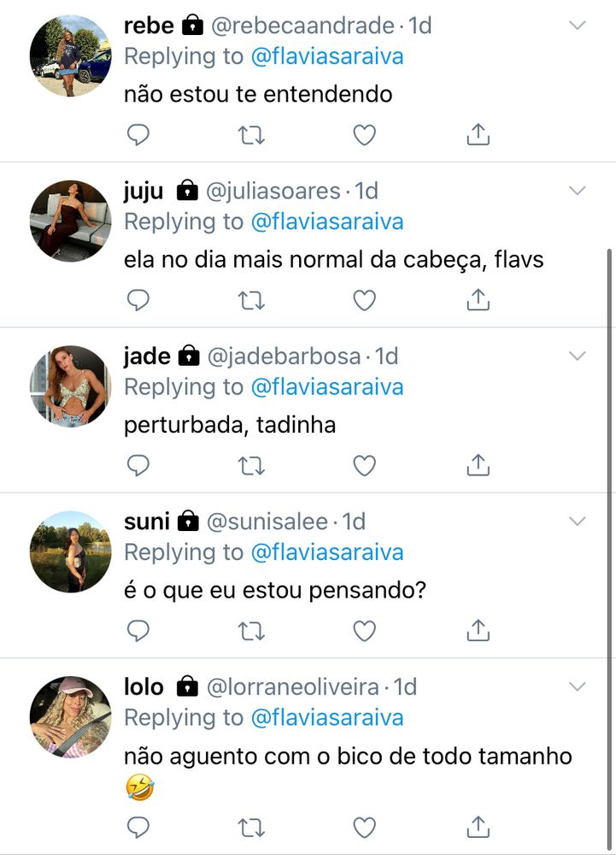616x855 pixels.
Task: Like jade's tweet 'perturbada, tadinha'
Action: [365, 464]
